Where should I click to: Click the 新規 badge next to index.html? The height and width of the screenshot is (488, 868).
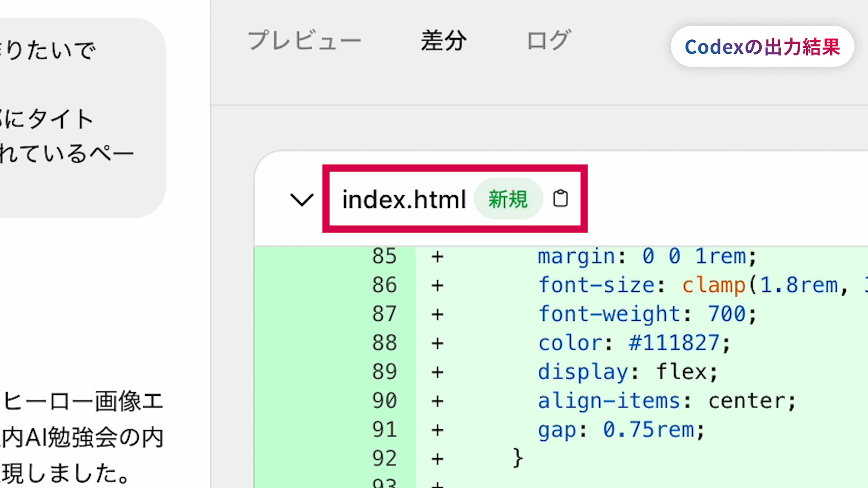click(x=508, y=199)
